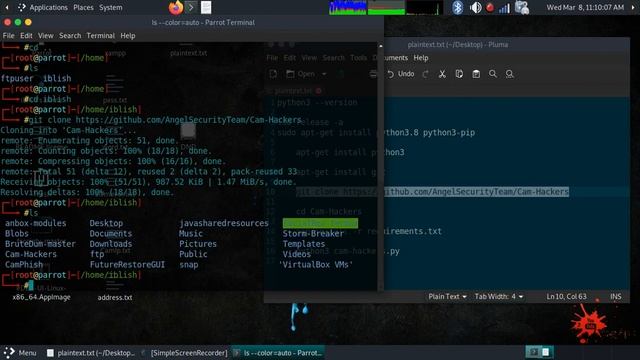
Task: Click the BruteDum-master entry in terminal
Action: [x=40, y=244]
